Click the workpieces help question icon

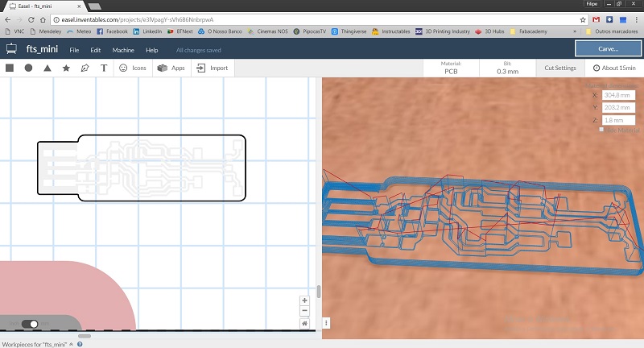click(80, 344)
